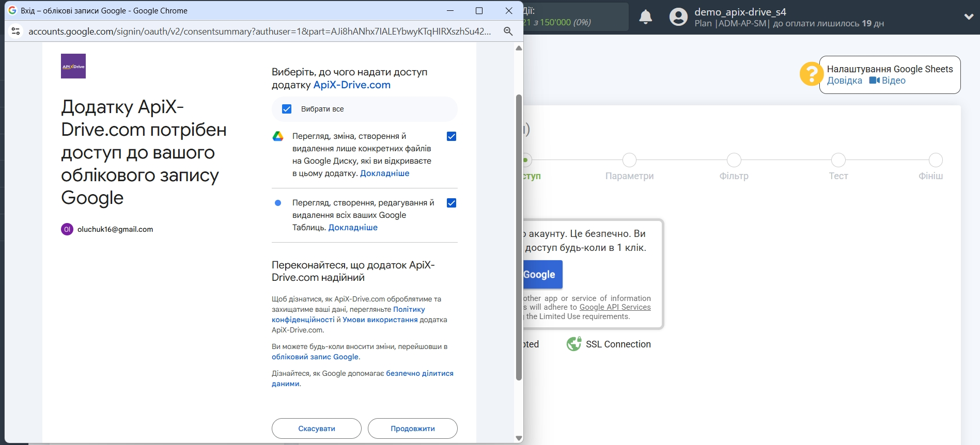Click the site info icon in address bar
The image size is (980, 445).
[x=16, y=31]
